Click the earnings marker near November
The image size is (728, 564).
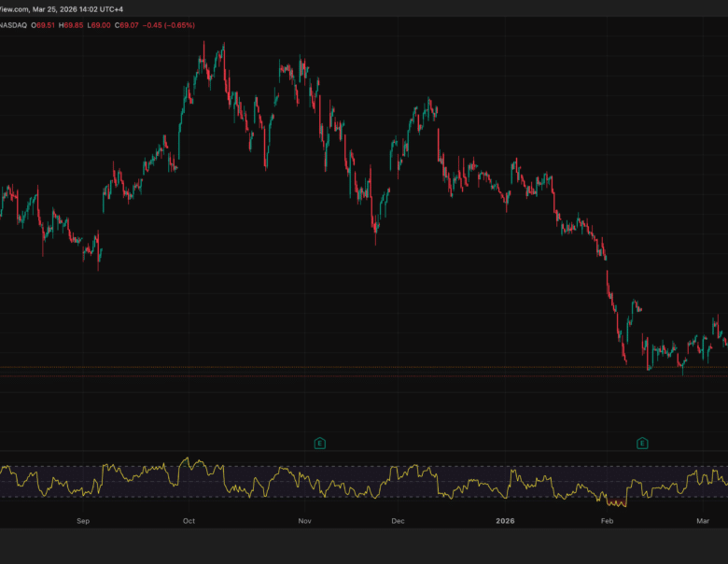pos(319,443)
